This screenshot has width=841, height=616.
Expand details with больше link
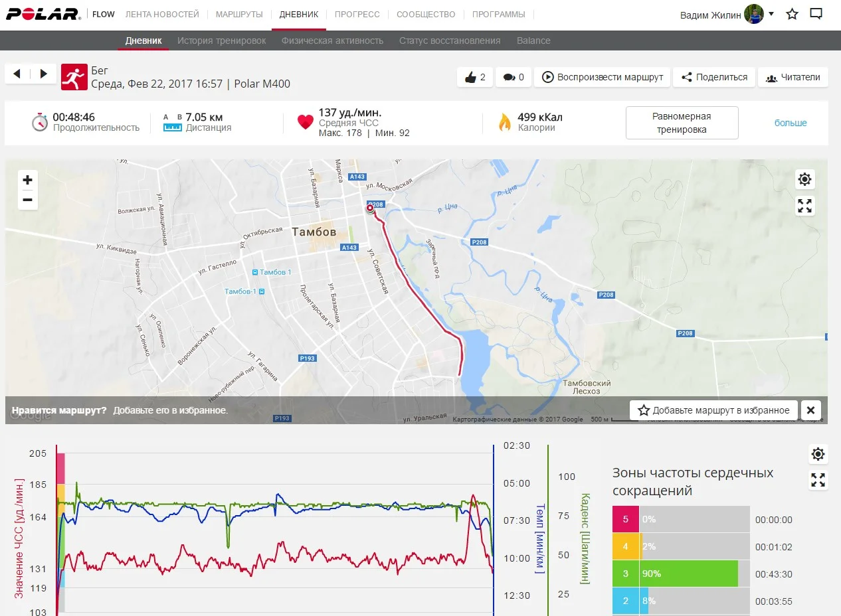791,123
